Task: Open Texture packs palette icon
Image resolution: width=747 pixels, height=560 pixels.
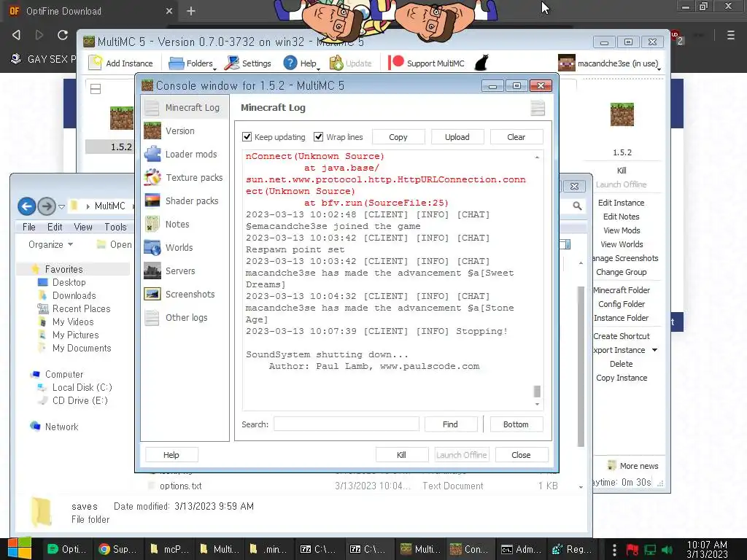Action: [152, 177]
